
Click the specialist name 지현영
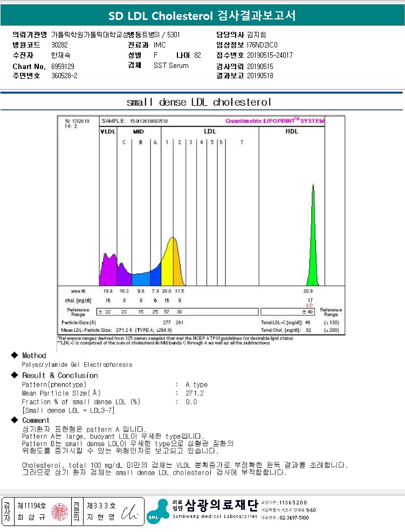101,517
